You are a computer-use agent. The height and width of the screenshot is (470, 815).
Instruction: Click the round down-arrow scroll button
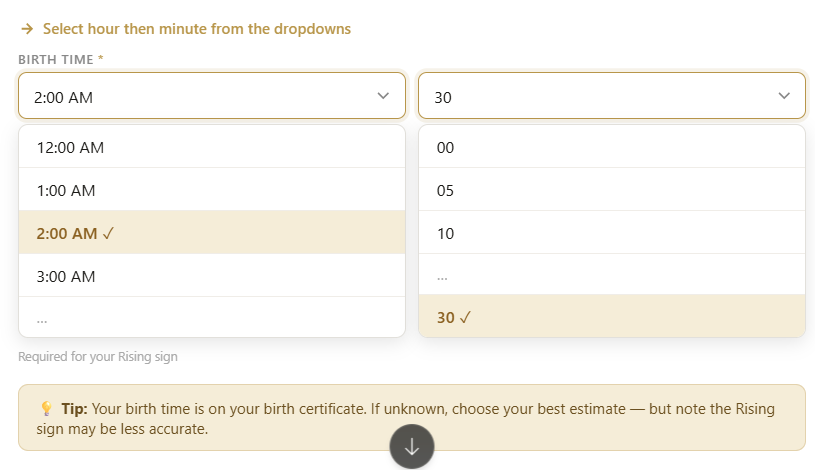coord(411,447)
